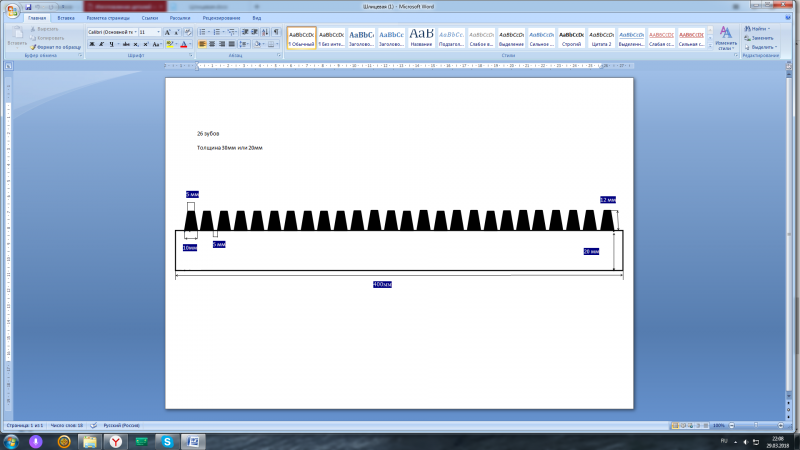
Task: Open Yandex browser from taskbar
Action: point(116,442)
